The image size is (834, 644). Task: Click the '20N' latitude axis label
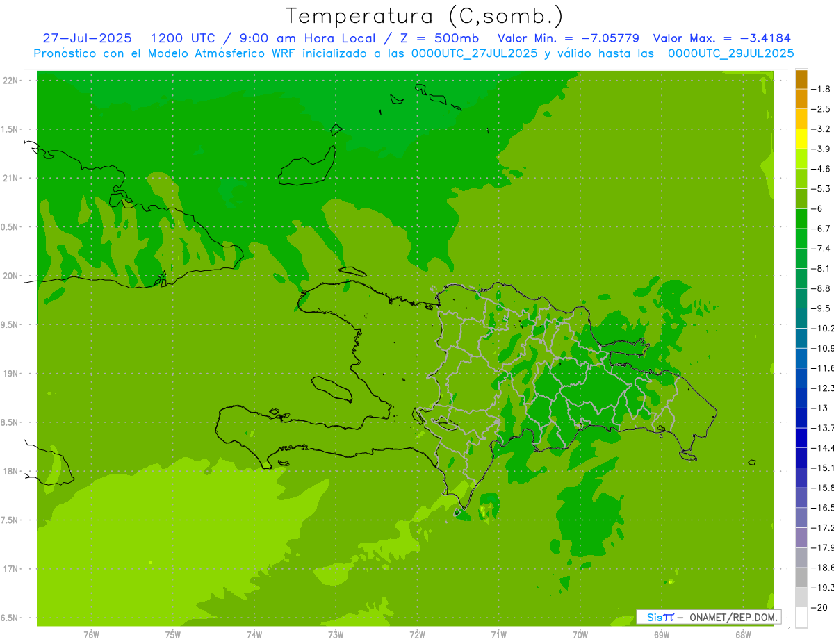tap(10, 276)
